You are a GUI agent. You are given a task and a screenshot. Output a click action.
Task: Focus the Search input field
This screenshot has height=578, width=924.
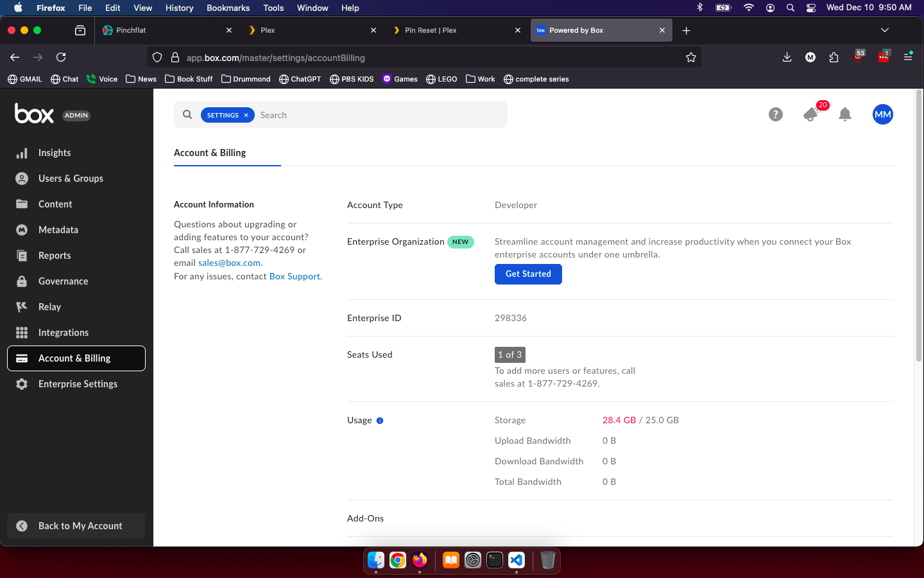(379, 115)
